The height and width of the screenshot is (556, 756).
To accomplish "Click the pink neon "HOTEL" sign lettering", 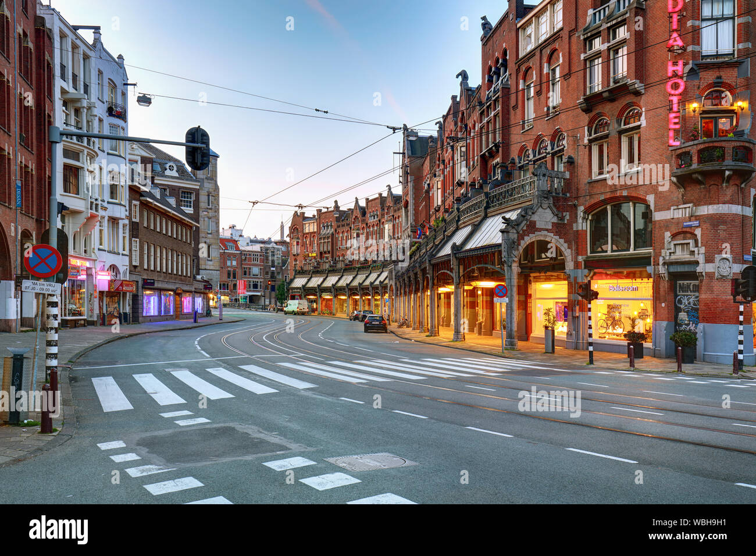I will coord(675,103).
